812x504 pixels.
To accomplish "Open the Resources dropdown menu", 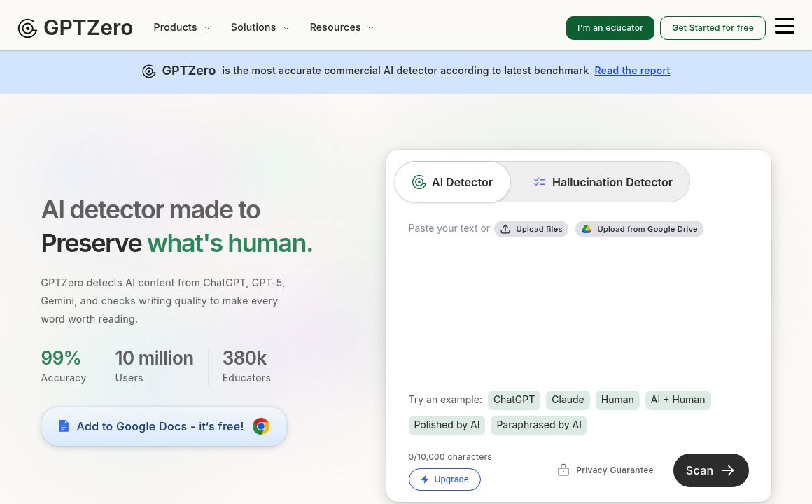I will (x=342, y=27).
